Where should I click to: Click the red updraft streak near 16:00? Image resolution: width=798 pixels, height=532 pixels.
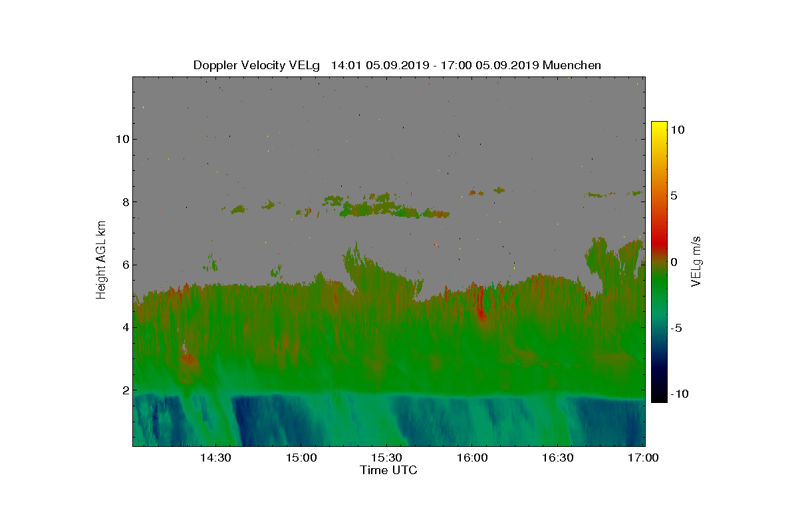tap(481, 306)
